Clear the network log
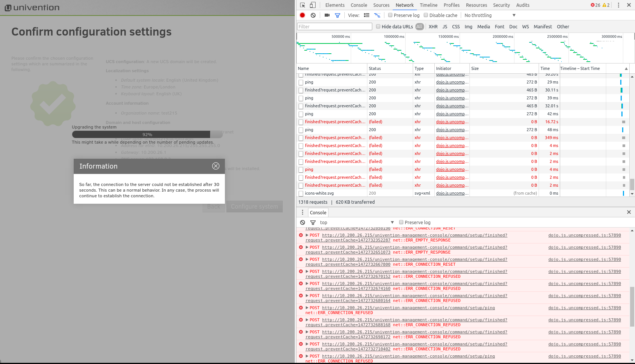The width and height of the screenshot is (635, 364). [313, 15]
